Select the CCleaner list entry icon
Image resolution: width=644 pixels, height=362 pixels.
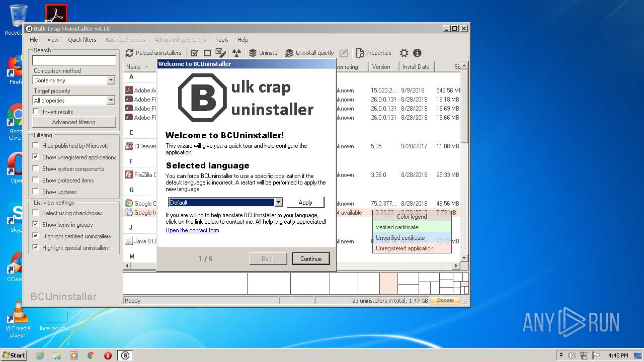point(129,146)
